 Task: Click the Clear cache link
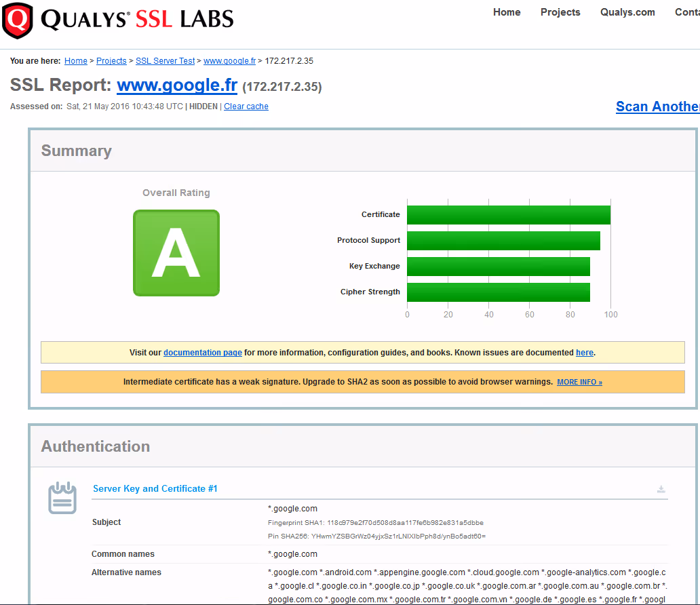246,106
